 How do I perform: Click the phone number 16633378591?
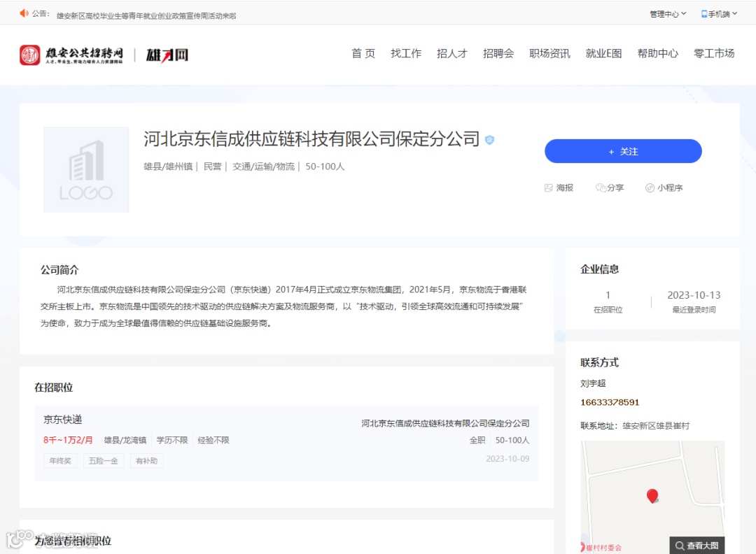(610, 402)
